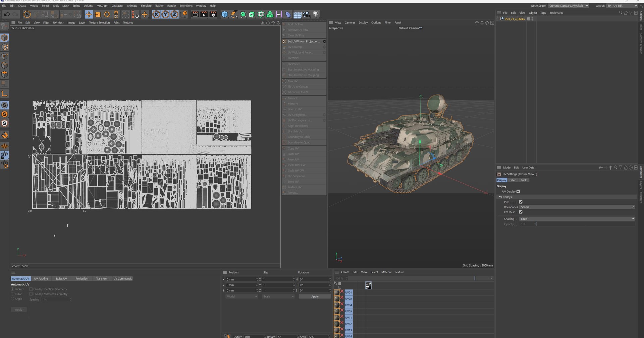This screenshot has width=644, height=338.
Task: Click the Undo arrow icon
Action: pos(7,14)
